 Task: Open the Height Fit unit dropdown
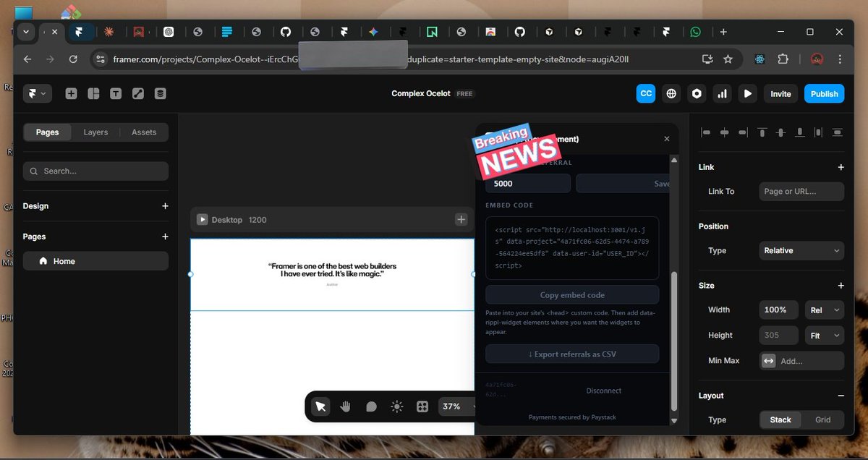(x=825, y=336)
